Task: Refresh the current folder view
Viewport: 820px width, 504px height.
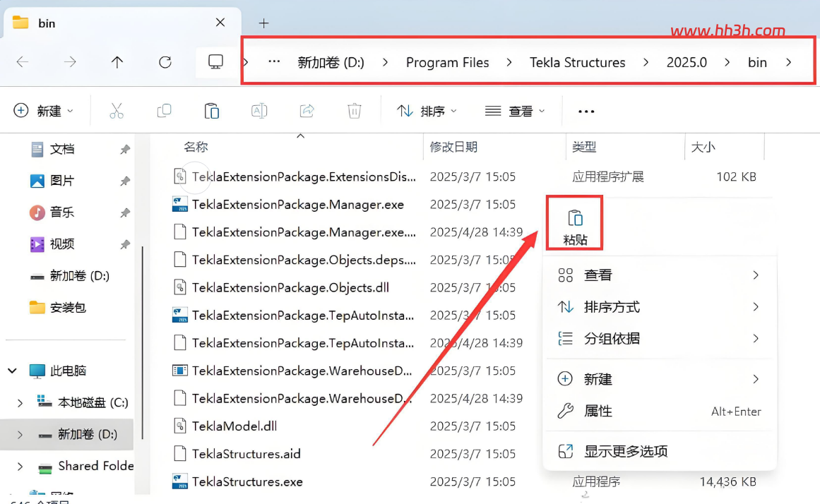Action: coord(165,62)
